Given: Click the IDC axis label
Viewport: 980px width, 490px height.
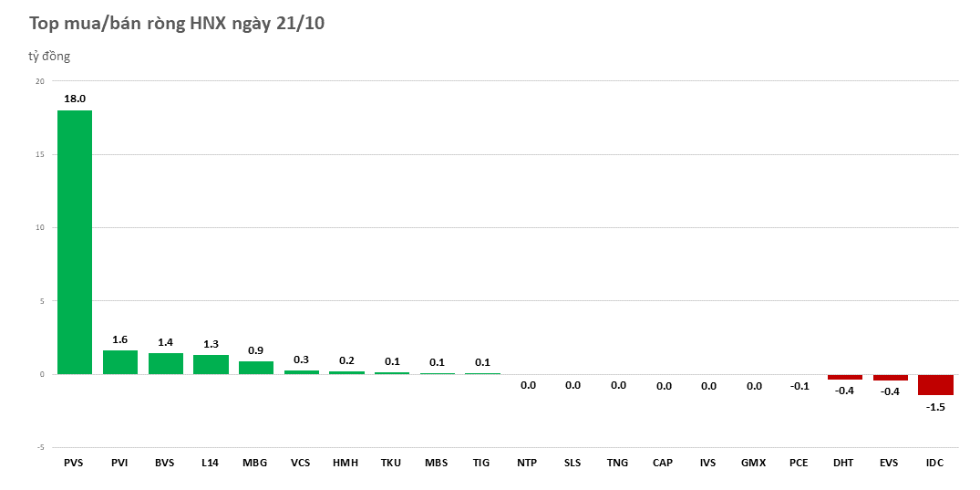Looking at the screenshot, I should pyautogui.click(x=935, y=464).
